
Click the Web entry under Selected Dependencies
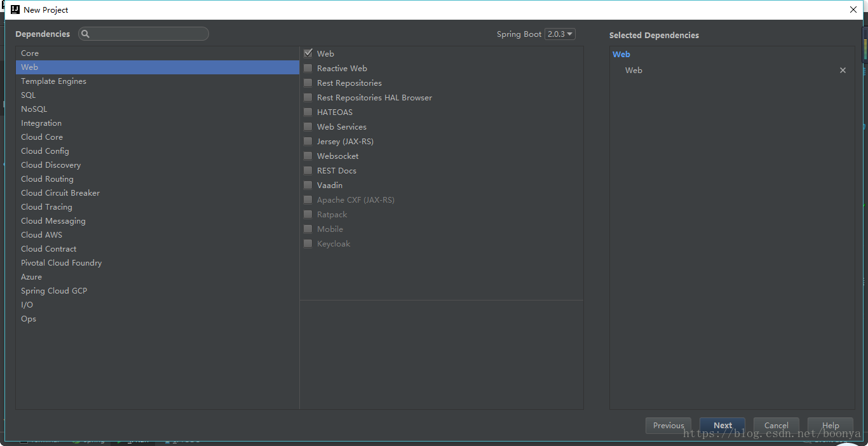[634, 71]
